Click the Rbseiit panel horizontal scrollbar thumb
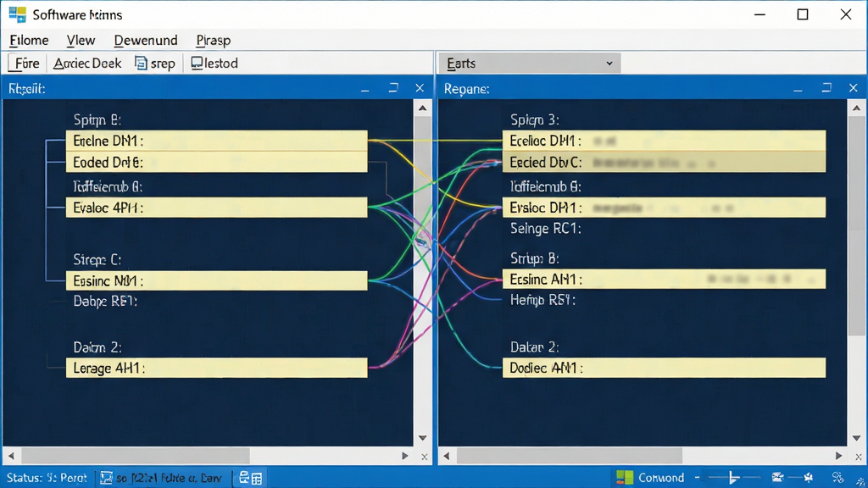 [x=136, y=456]
